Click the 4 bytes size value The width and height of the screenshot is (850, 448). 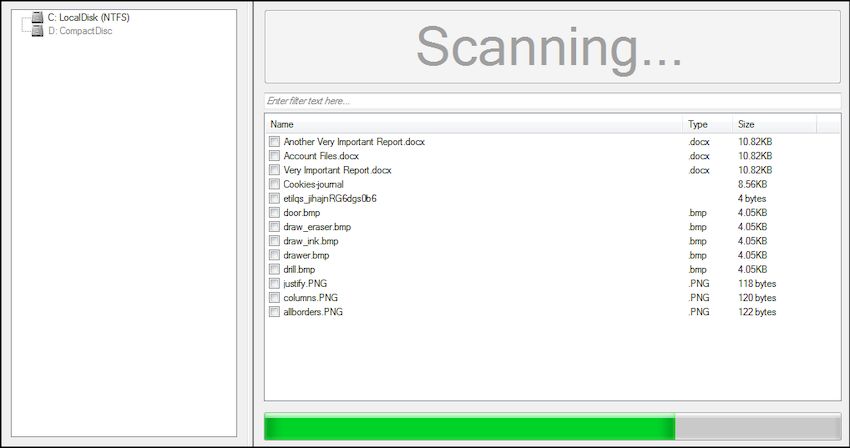click(x=752, y=198)
